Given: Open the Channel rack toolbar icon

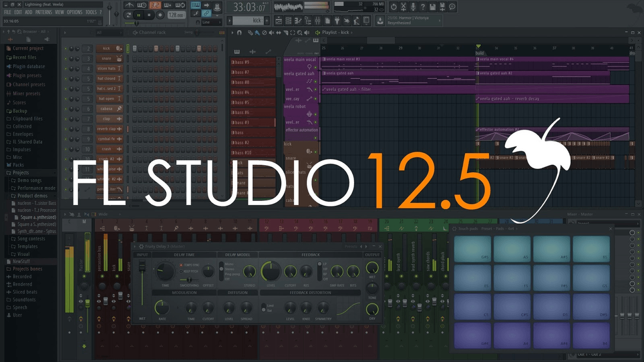Looking at the screenshot, I should 289,20.
